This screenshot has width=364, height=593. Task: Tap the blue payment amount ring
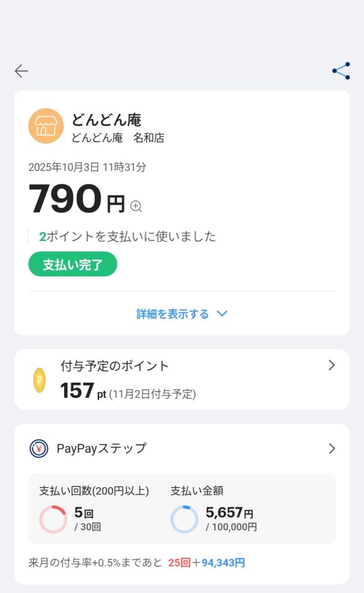pyautogui.click(x=184, y=519)
